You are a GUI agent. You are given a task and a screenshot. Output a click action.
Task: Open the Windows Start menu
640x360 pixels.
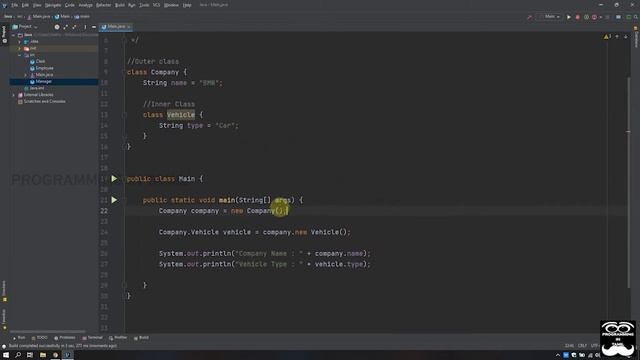coord(6,355)
